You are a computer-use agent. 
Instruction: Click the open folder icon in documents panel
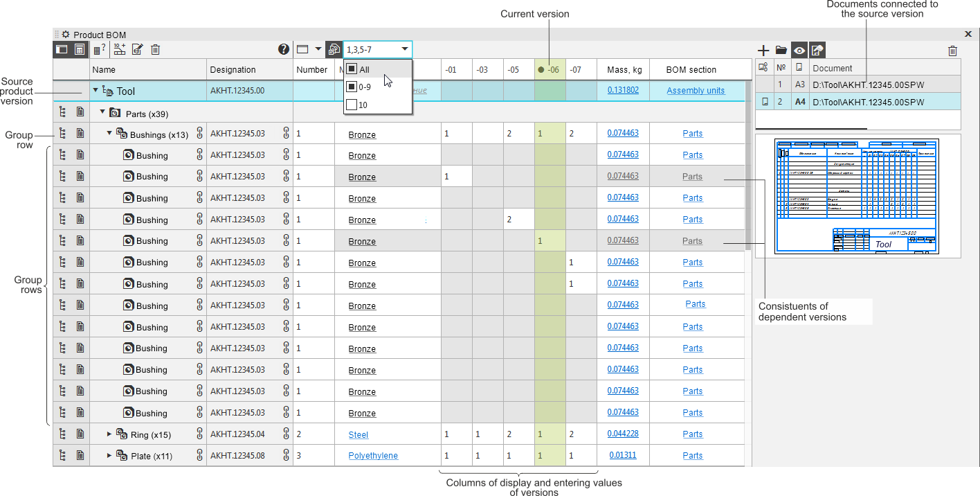click(x=781, y=50)
